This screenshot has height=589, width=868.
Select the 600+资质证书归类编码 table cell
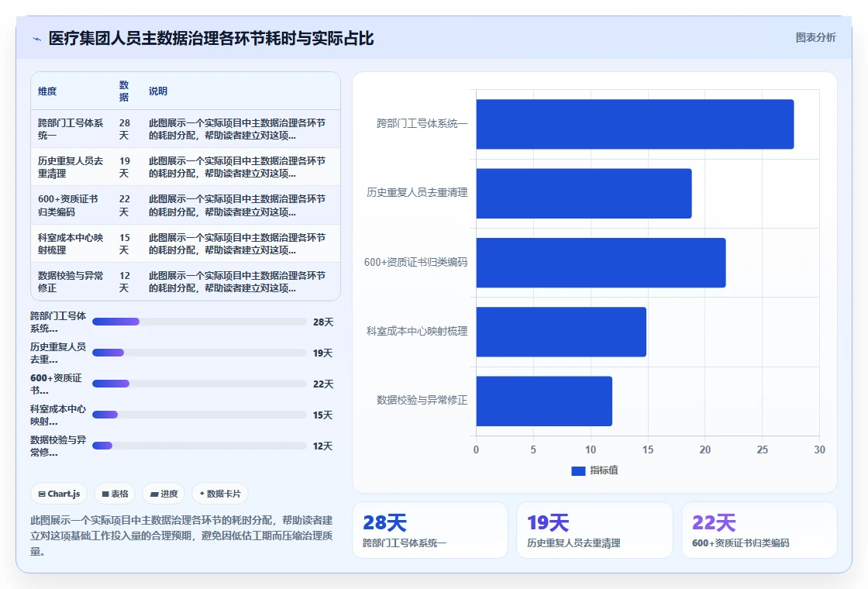point(71,205)
